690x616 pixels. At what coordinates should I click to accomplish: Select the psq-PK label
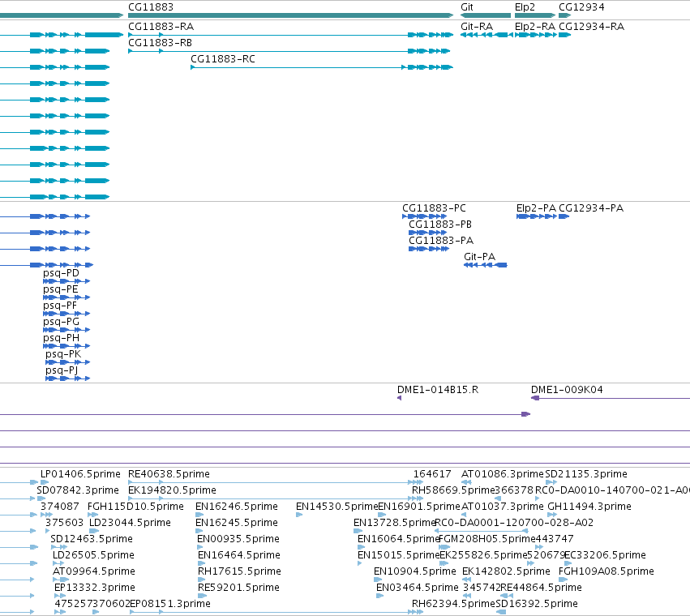pos(63,355)
